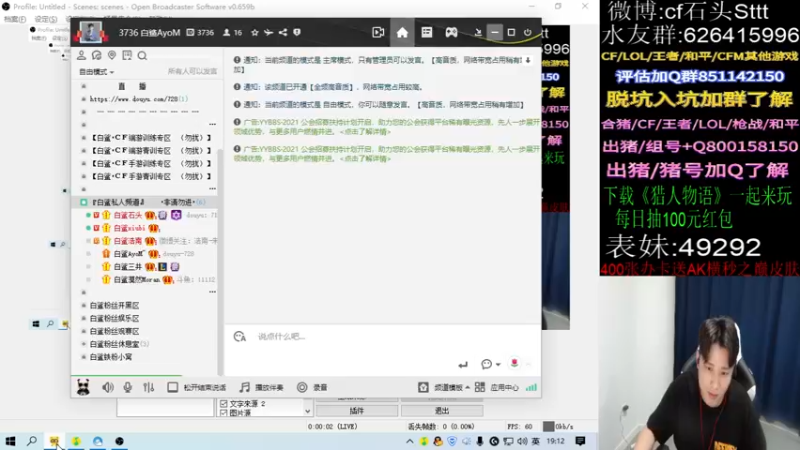Open more options dots below CF channels

click(212, 189)
